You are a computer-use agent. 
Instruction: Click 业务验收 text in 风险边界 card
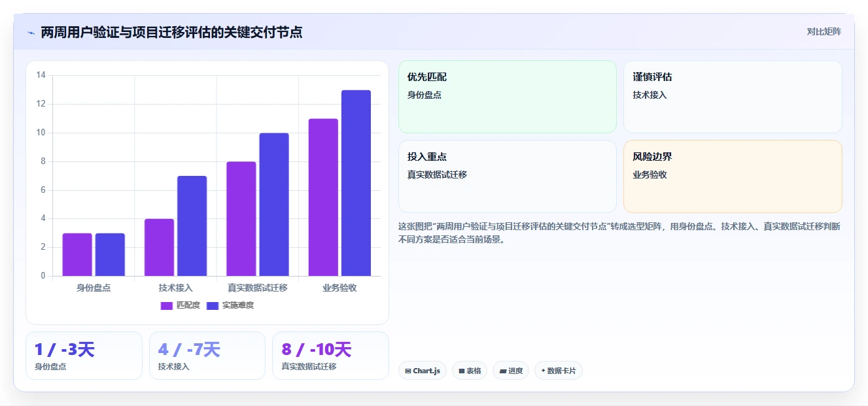(650, 175)
